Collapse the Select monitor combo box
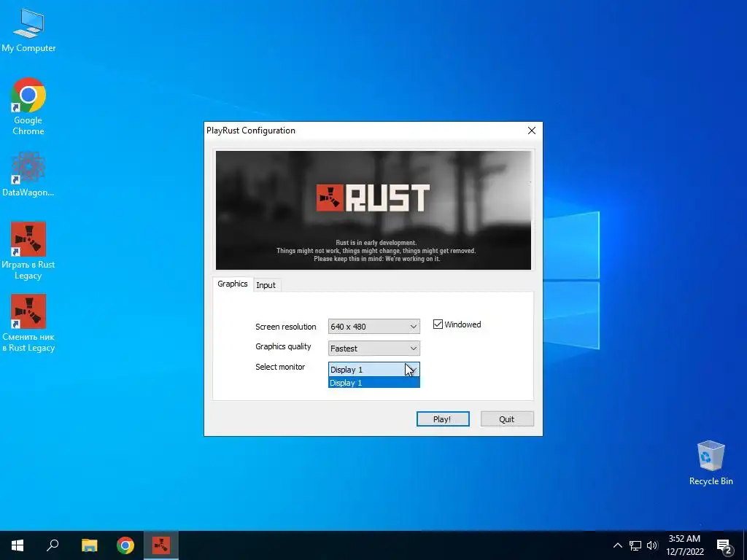 374,370
